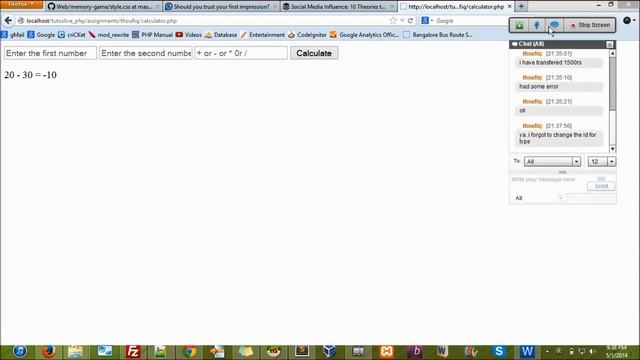The image size is (640, 360).
Task: Click the result text '20 - 30 = -10'
Action: coord(30,75)
